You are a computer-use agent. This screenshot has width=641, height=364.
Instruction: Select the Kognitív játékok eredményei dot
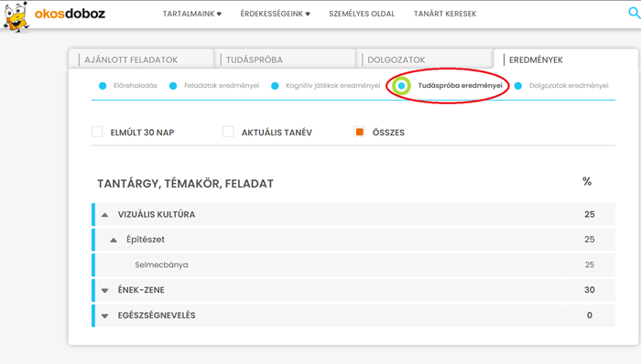[275, 86]
